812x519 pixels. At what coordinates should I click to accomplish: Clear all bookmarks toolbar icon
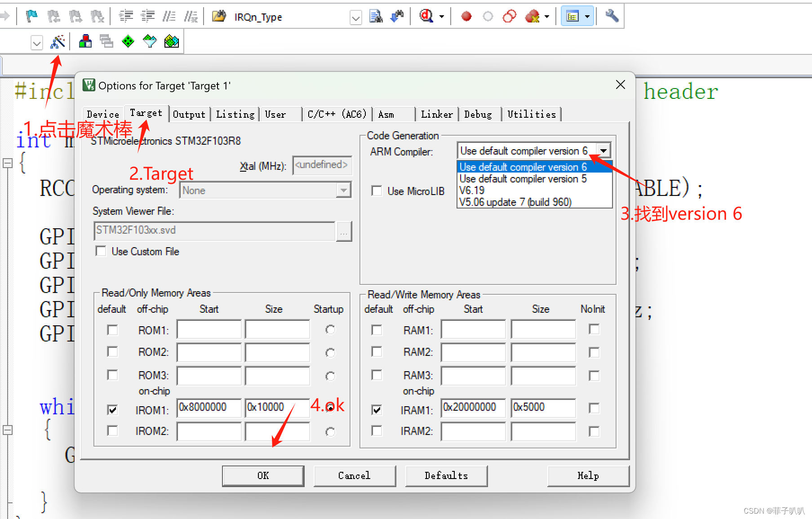pos(97,17)
